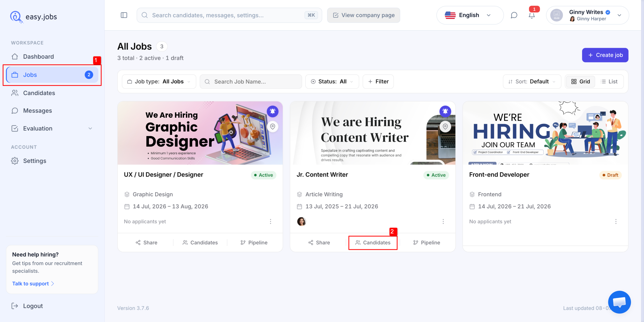The width and height of the screenshot is (644, 322).
Task: Click the Draft status badge
Action: point(611,175)
